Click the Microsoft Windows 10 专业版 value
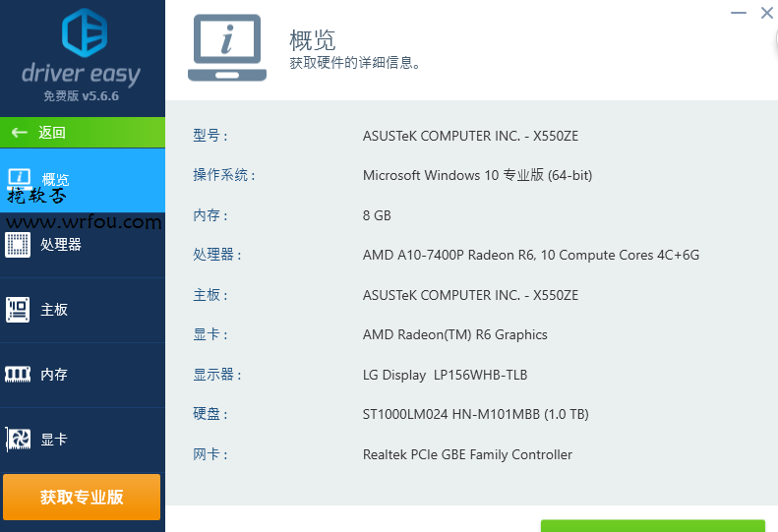Image resolution: width=778 pixels, height=532 pixels. click(477, 175)
